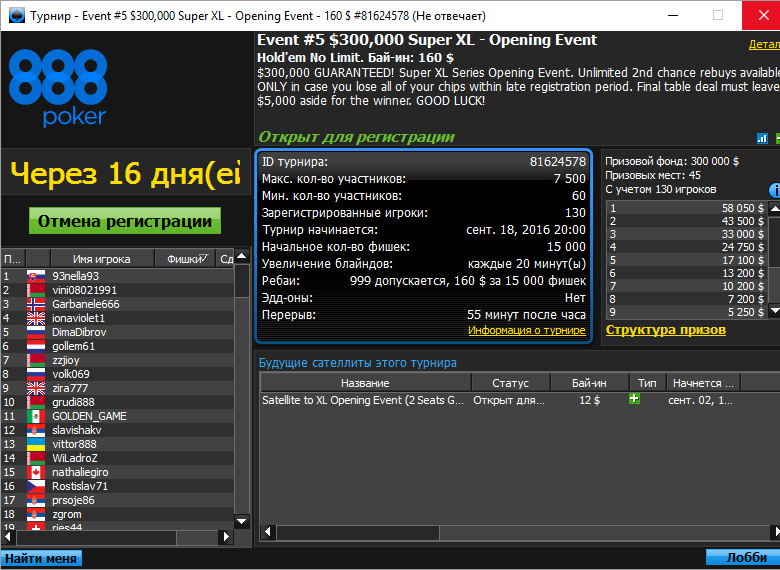
Task: Click Открыт для регистрации status text
Action: [356, 137]
